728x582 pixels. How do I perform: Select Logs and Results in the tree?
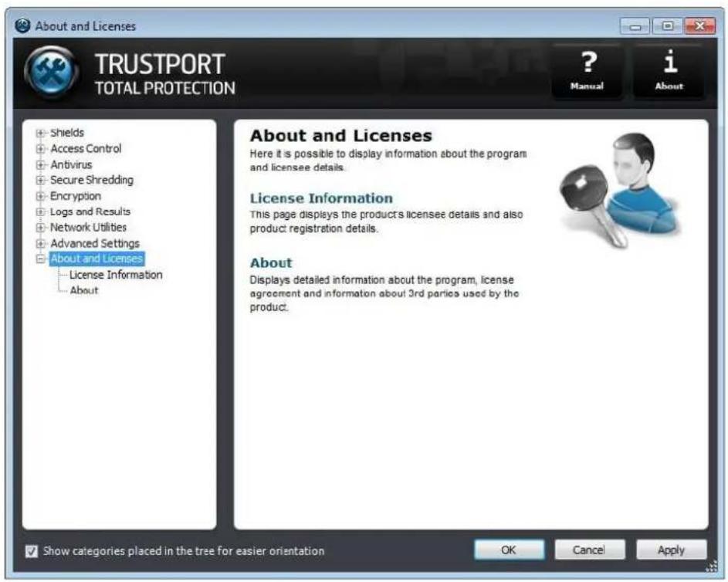90,211
